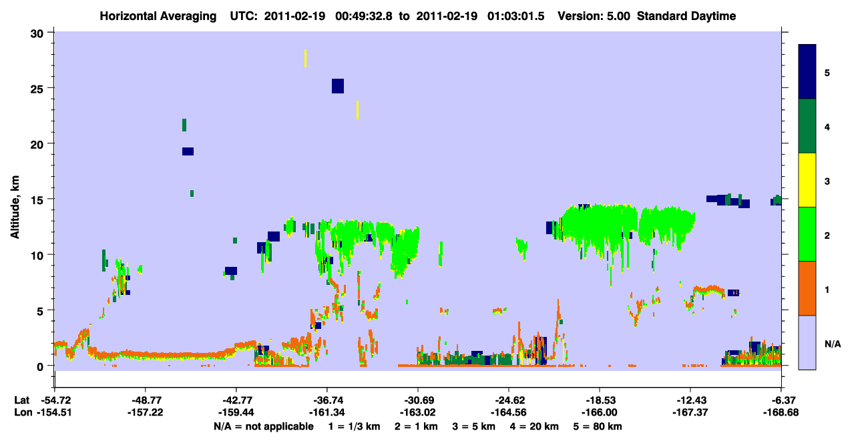Viewport: 868px width, 445px height.
Task: Click the longitude value -167.37
Action: 691,412
